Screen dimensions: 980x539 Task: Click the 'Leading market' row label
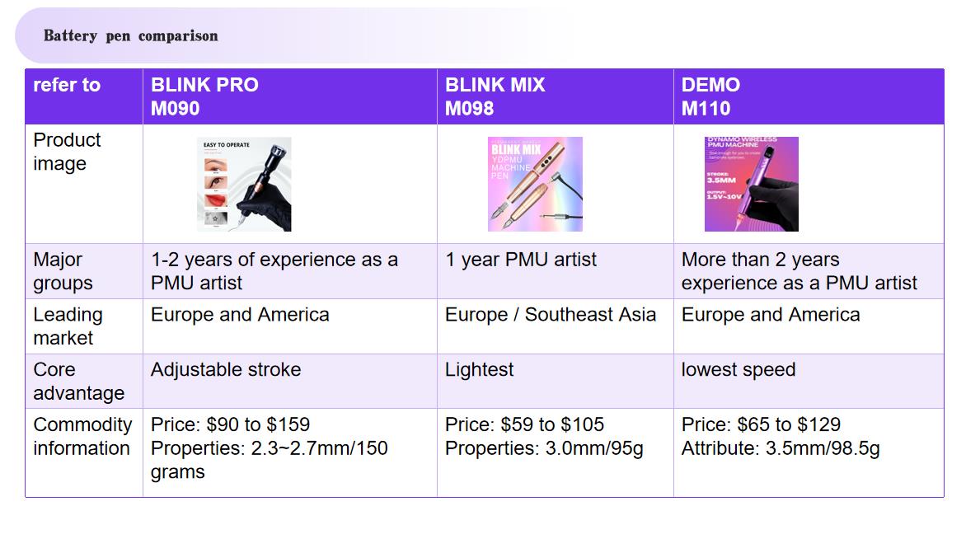click(84, 326)
